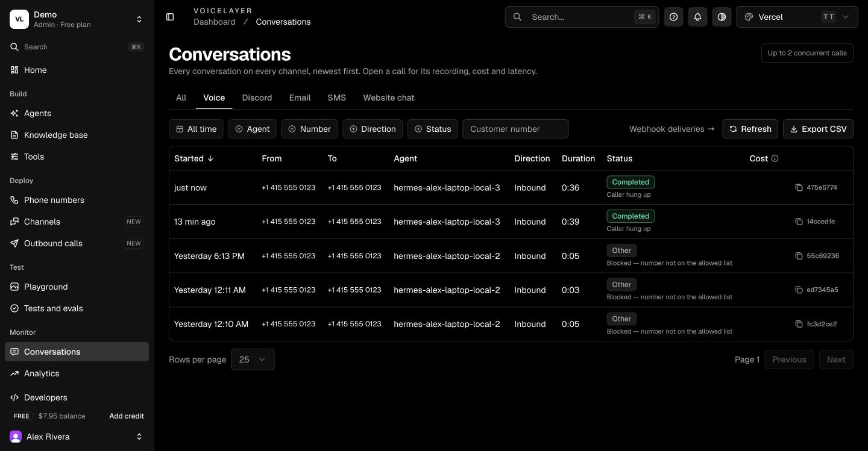Switch to the Email tab

click(x=300, y=98)
